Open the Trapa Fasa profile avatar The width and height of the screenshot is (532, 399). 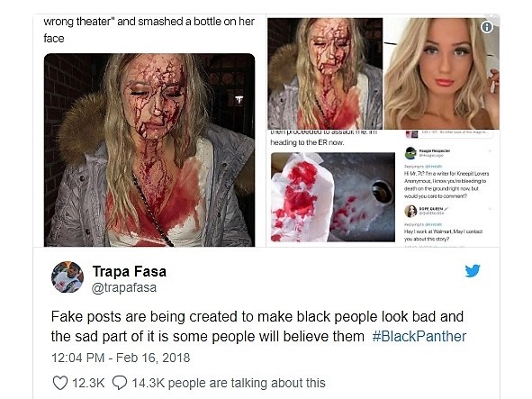[x=68, y=277]
